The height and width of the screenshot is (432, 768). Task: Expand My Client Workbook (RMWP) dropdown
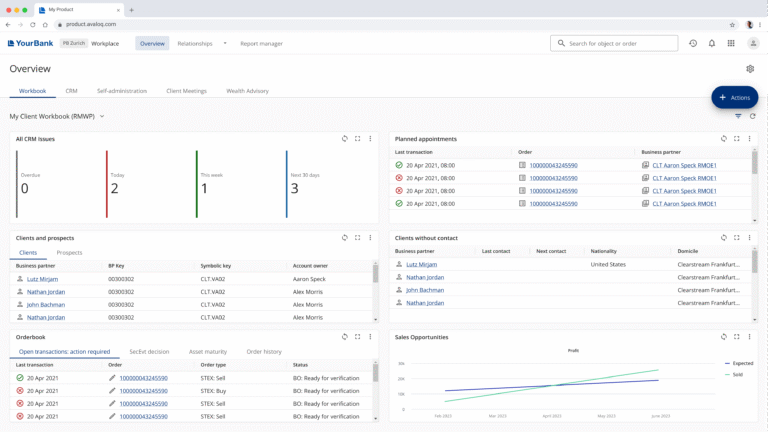102,116
